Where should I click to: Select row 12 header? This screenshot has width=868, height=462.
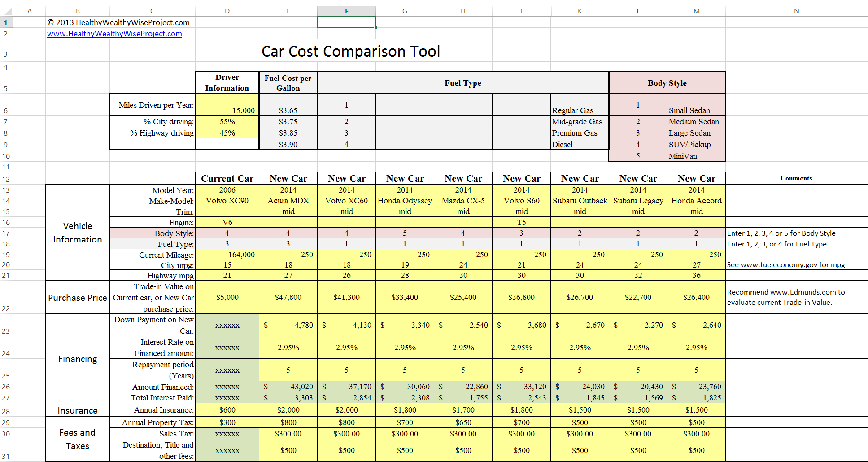pos(5,178)
